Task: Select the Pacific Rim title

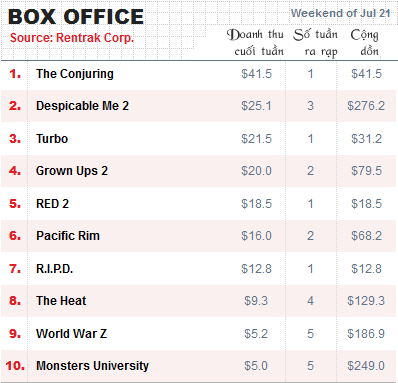Action: tap(68, 236)
